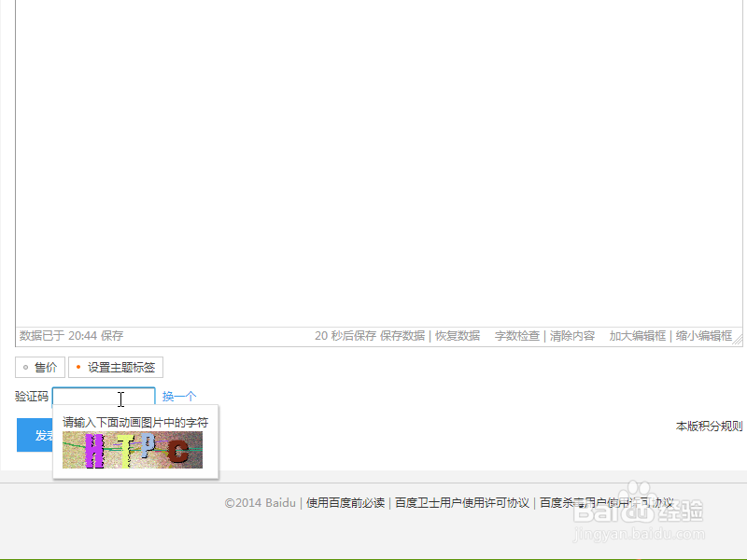Viewport: 747px width, 560px height.
Task: Select the radio dot before 售价
Action: 26,366
